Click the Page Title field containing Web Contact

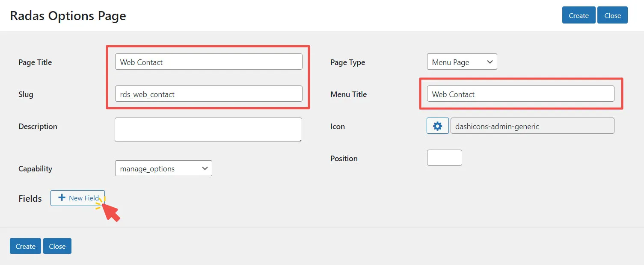click(x=208, y=62)
